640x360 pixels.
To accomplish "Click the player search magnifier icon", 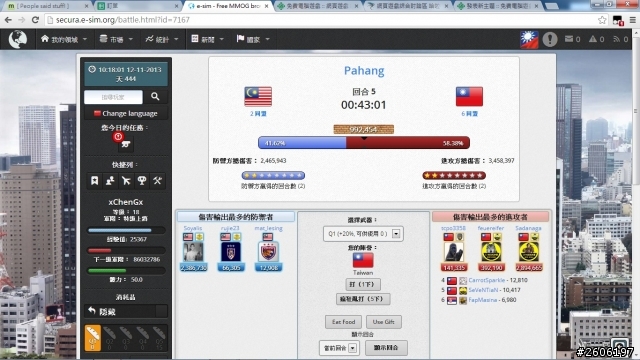I will pyautogui.click(x=155, y=96).
